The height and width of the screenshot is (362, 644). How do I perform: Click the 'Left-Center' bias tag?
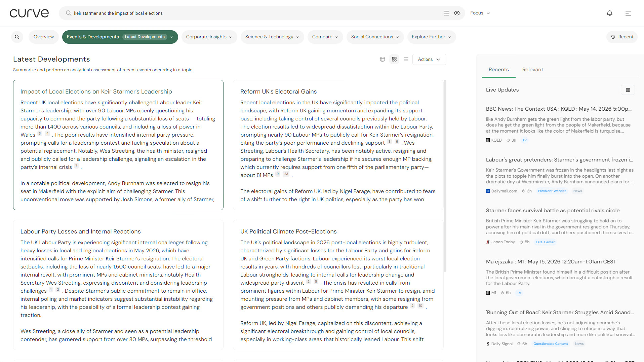(x=545, y=242)
